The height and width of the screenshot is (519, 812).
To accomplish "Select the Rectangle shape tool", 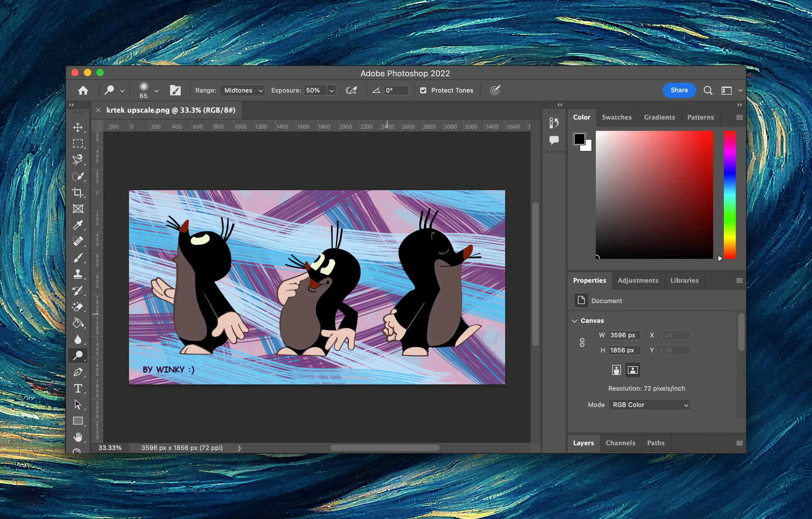I will pyautogui.click(x=78, y=421).
